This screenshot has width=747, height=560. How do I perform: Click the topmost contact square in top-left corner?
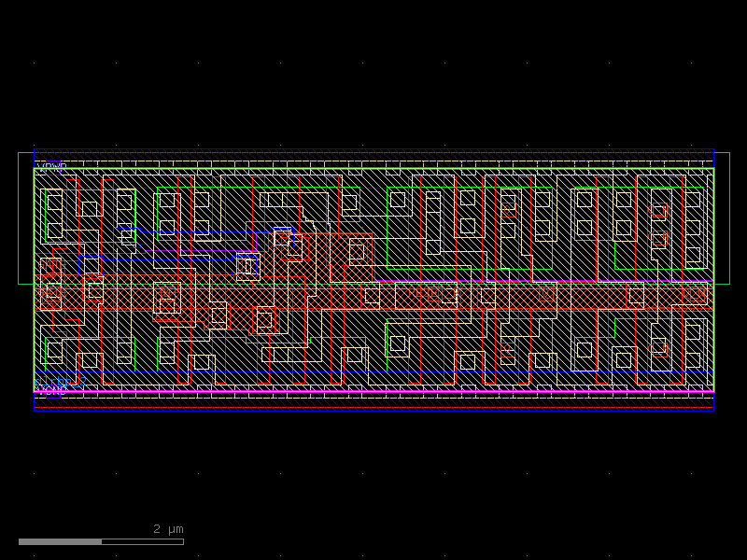click(x=54, y=202)
